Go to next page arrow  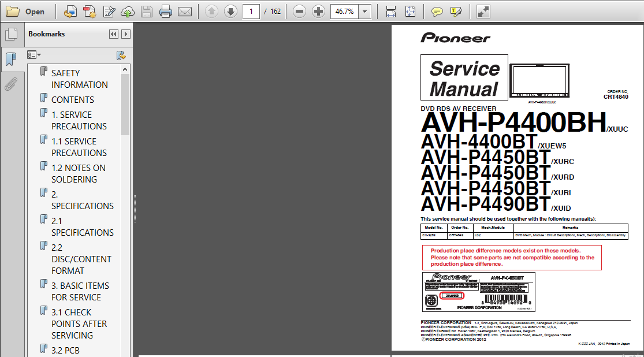click(x=231, y=12)
